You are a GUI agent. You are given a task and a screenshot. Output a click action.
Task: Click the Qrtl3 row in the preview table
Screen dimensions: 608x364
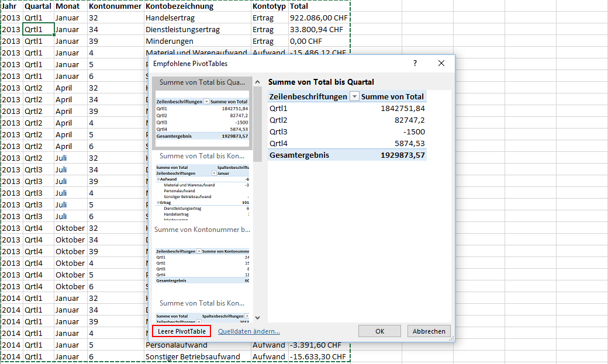click(x=347, y=131)
